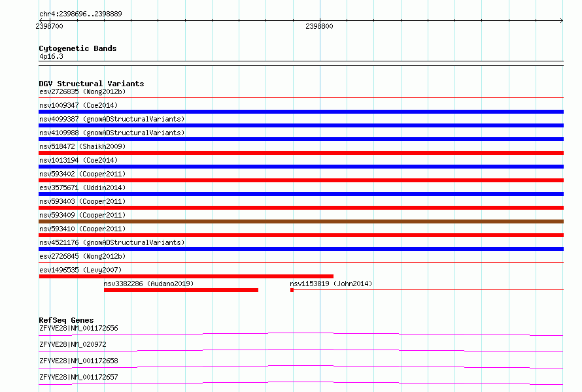Open variant esv3575671 (Uddin2014)

[82, 188]
